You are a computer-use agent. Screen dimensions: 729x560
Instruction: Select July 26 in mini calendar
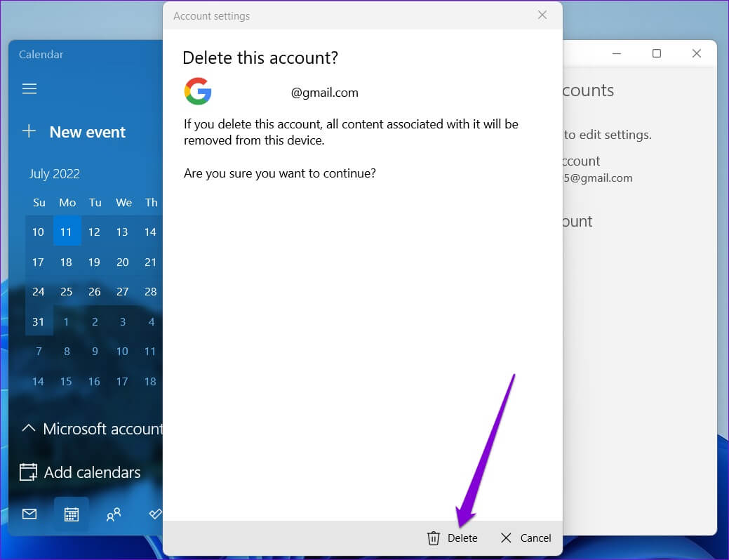[95, 292]
